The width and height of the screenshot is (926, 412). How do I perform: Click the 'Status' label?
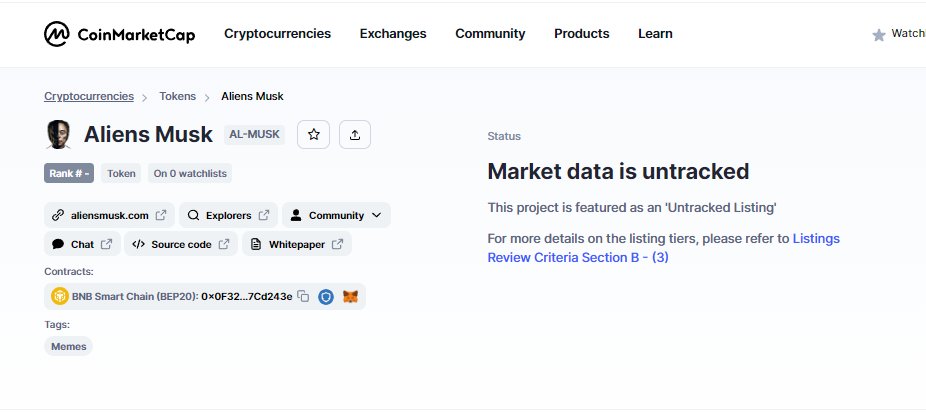coord(504,136)
